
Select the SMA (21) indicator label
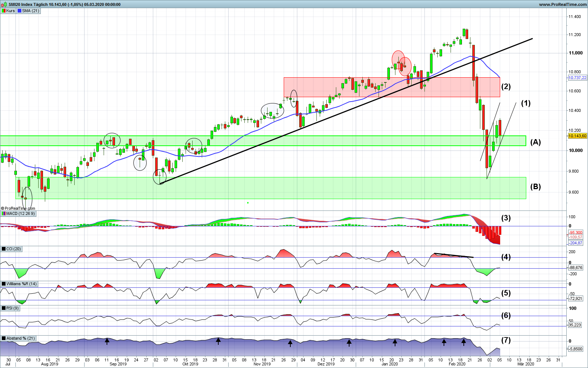(28, 11)
